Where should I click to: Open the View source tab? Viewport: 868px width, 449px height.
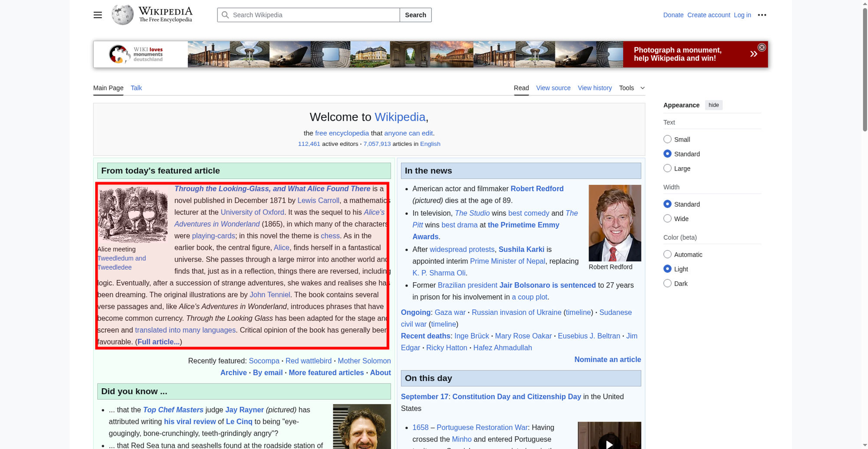pyautogui.click(x=553, y=88)
